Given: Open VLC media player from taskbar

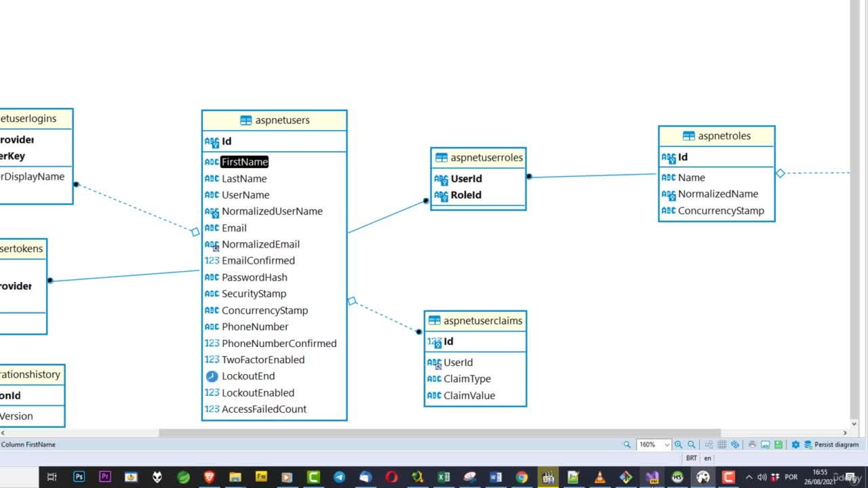Looking at the screenshot, I should (x=599, y=477).
